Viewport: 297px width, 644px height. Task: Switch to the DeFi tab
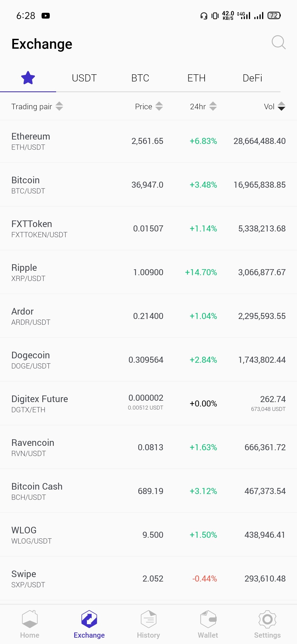(252, 78)
